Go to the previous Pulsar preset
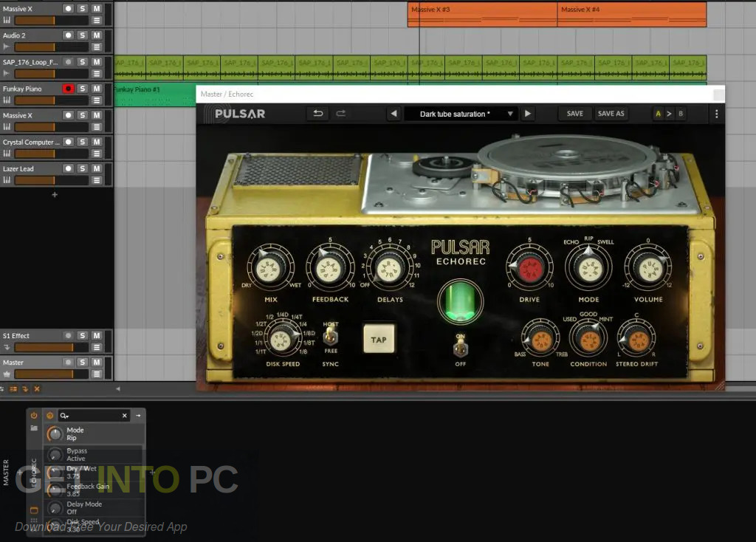Image resolution: width=756 pixels, height=542 pixels. click(x=394, y=114)
